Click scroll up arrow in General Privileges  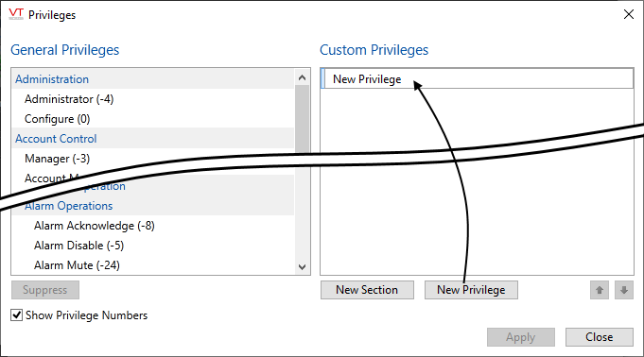coord(303,77)
